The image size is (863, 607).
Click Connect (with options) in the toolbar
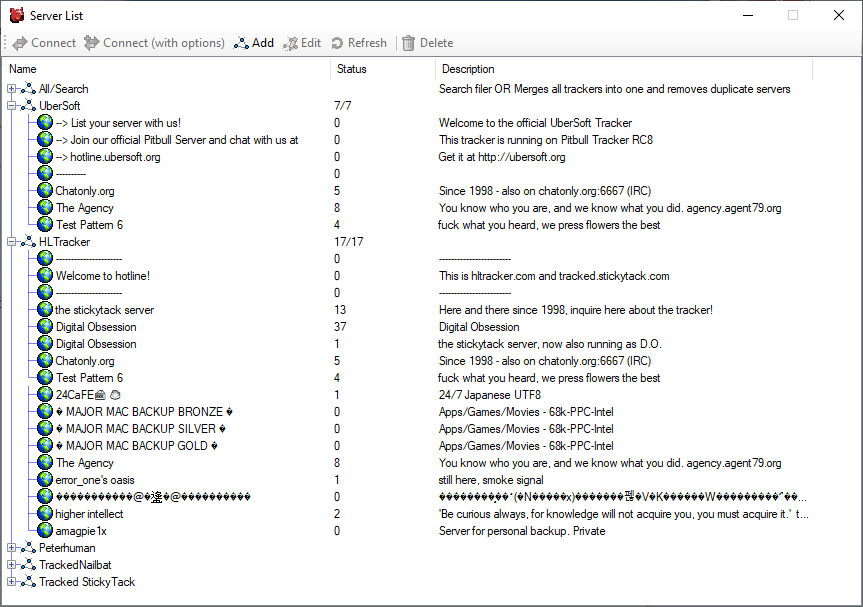pyautogui.click(x=154, y=43)
